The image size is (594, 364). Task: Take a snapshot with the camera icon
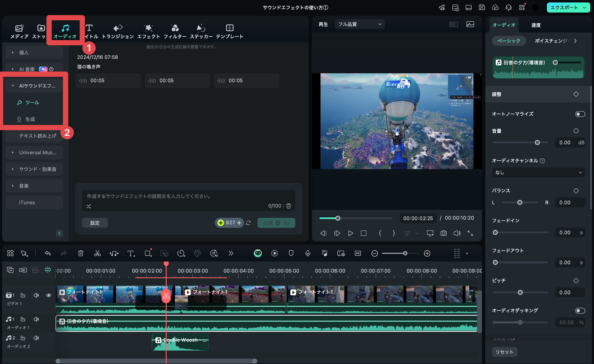444,233
